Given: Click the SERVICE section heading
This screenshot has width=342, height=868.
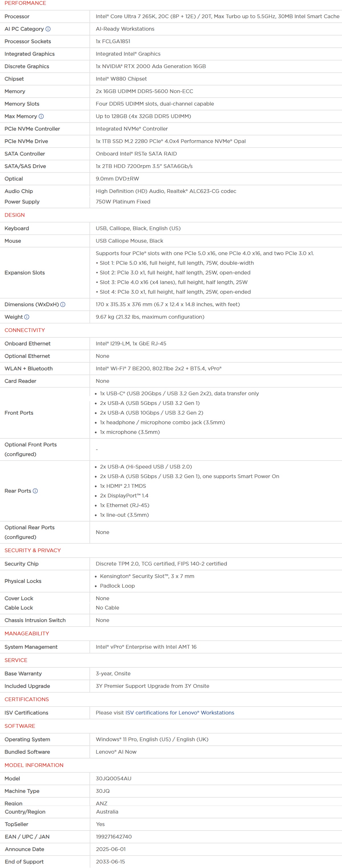Looking at the screenshot, I should coord(16,660).
